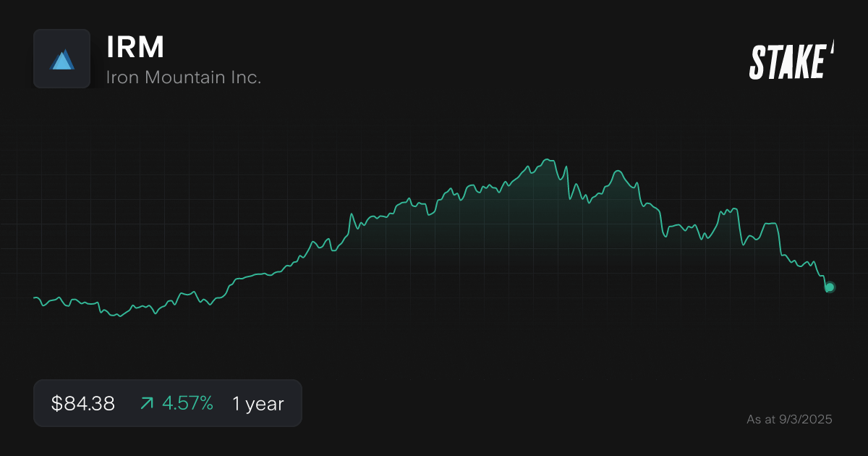Click the blue mountain symbol inside the tile
The height and width of the screenshot is (456, 868).
[61, 59]
